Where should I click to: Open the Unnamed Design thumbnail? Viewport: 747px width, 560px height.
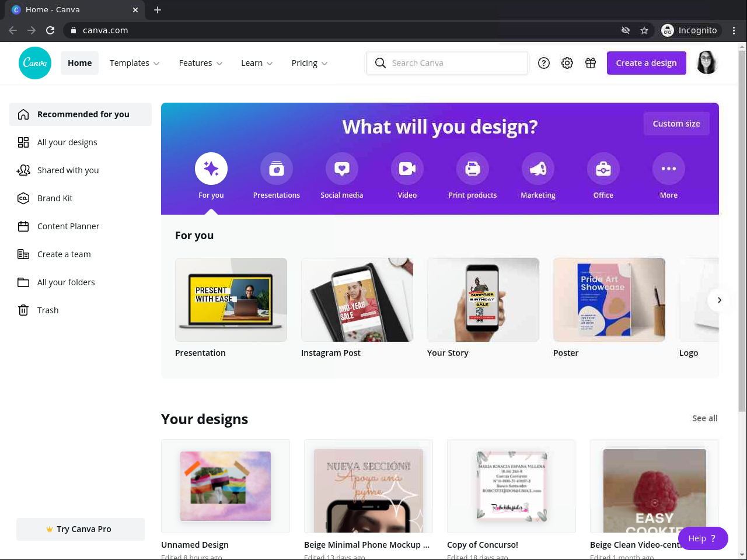(225, 486)
